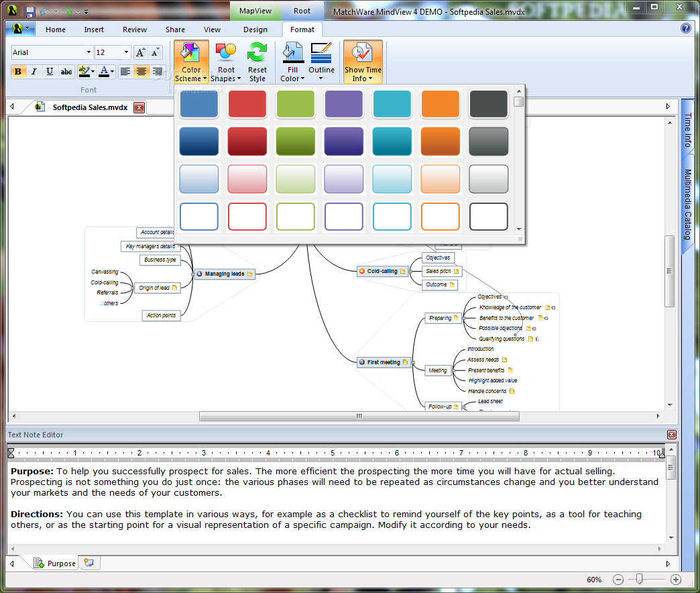Zoom out with the minus icon
This screenshot has height=593, width=700.
click(618, 580)
